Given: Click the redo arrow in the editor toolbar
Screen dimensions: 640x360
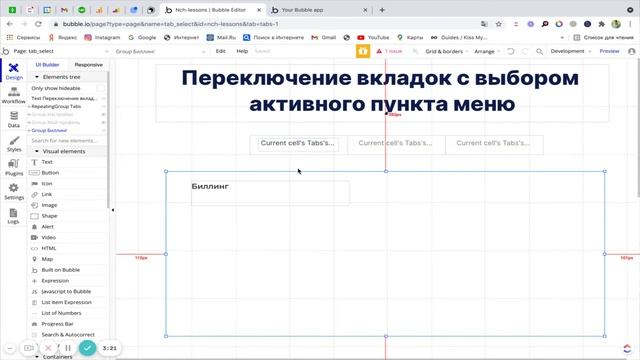Looking at the screenshot, I should coord(525,51).
